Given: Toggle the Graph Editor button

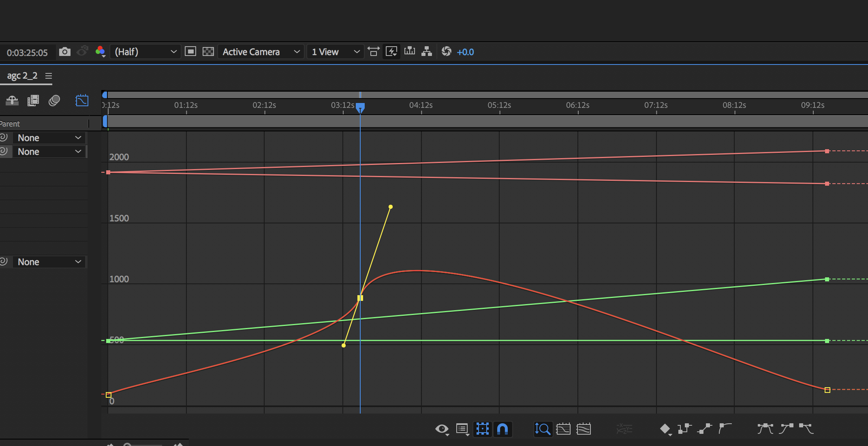Looking at the screenshot, I should (82, 101).
